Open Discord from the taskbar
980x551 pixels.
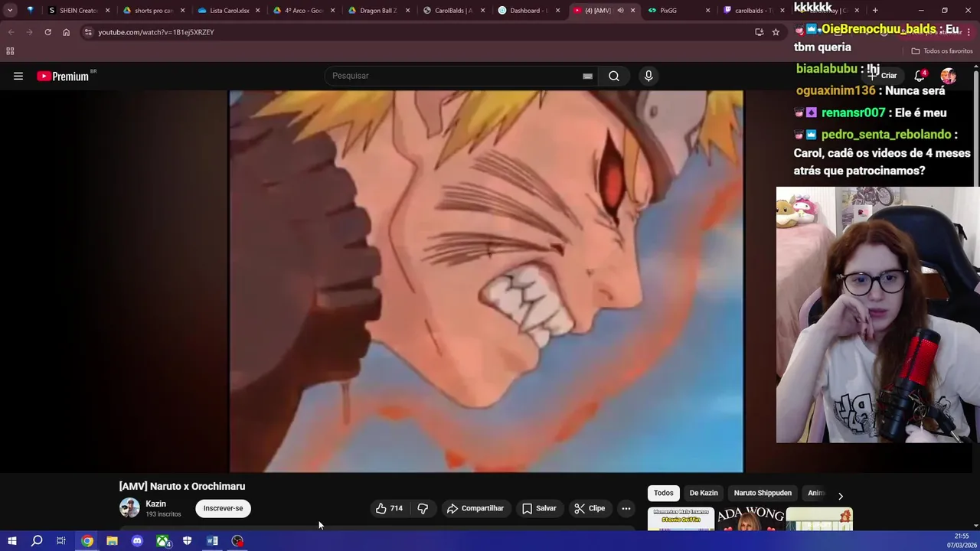click(137, 541)
